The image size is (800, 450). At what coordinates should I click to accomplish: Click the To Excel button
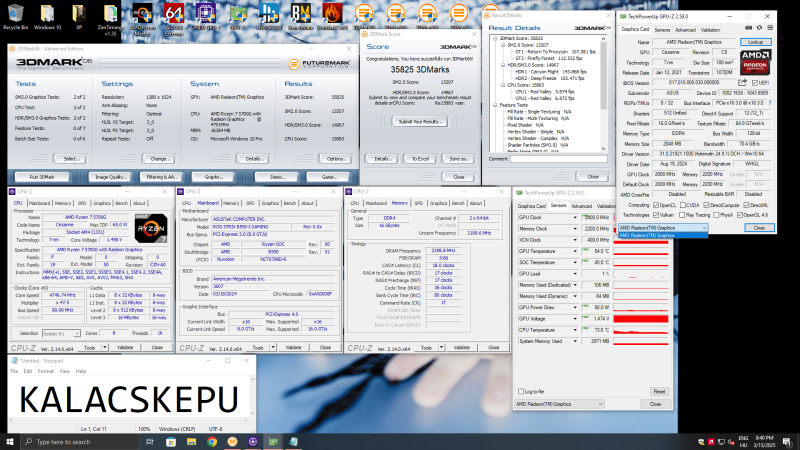point(420,159)
